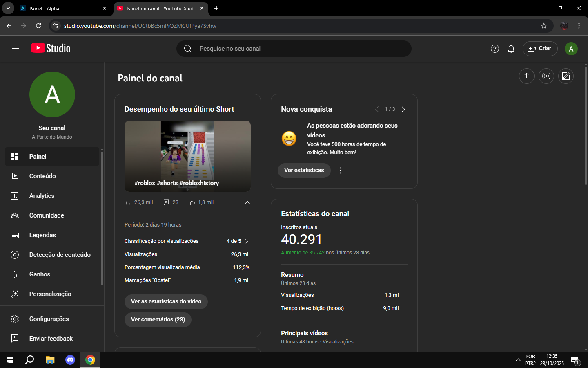Click the browser back arrow
The image size is (588, 368).
9,26
